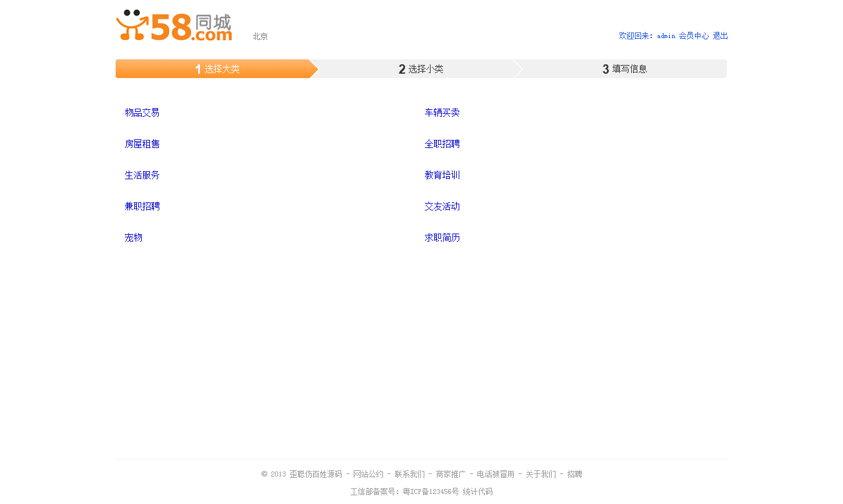
Task: Click 退出 to log out
Action: tap(721, 36)
